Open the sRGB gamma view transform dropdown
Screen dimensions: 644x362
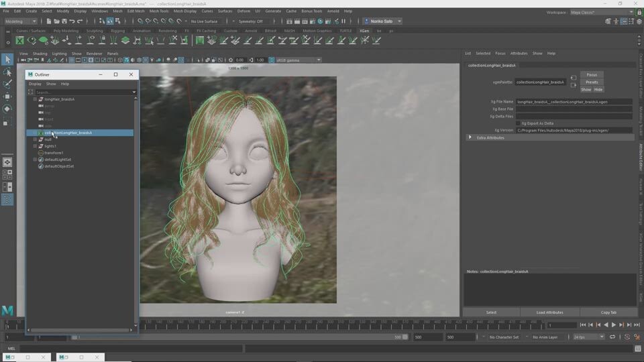[x=298, y=60]
